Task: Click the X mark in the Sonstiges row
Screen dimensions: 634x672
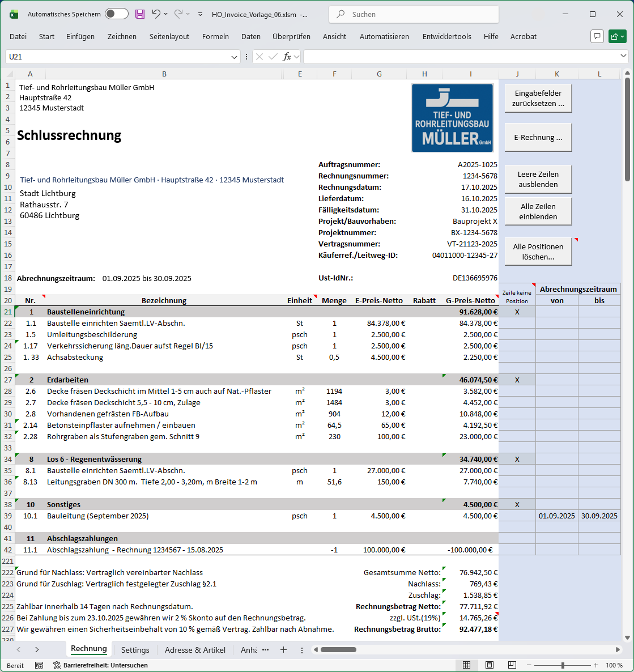Action: [x=517, y=504]
